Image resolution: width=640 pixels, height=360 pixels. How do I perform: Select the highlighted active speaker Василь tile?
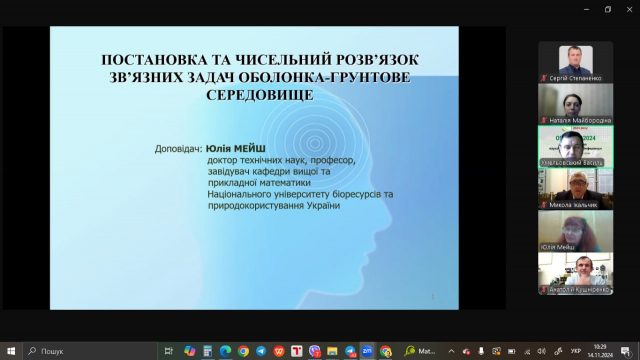pos(576,147)
